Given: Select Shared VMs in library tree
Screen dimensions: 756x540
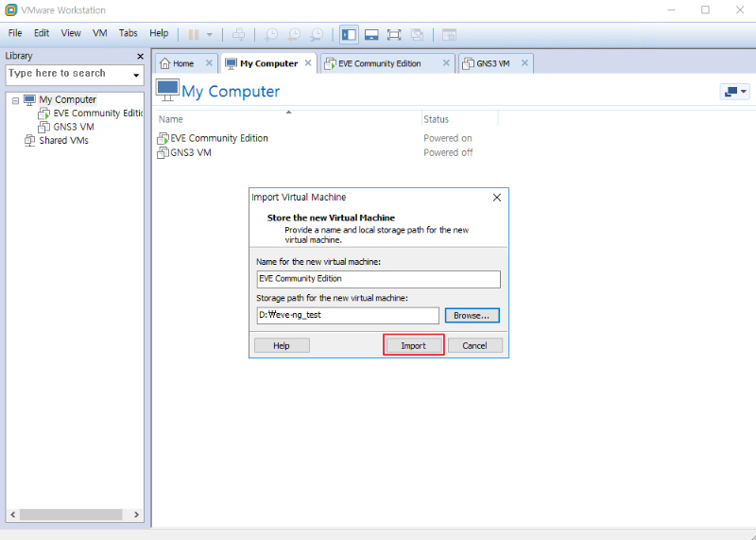Looking at the screenshot, I should pos(63,140).
